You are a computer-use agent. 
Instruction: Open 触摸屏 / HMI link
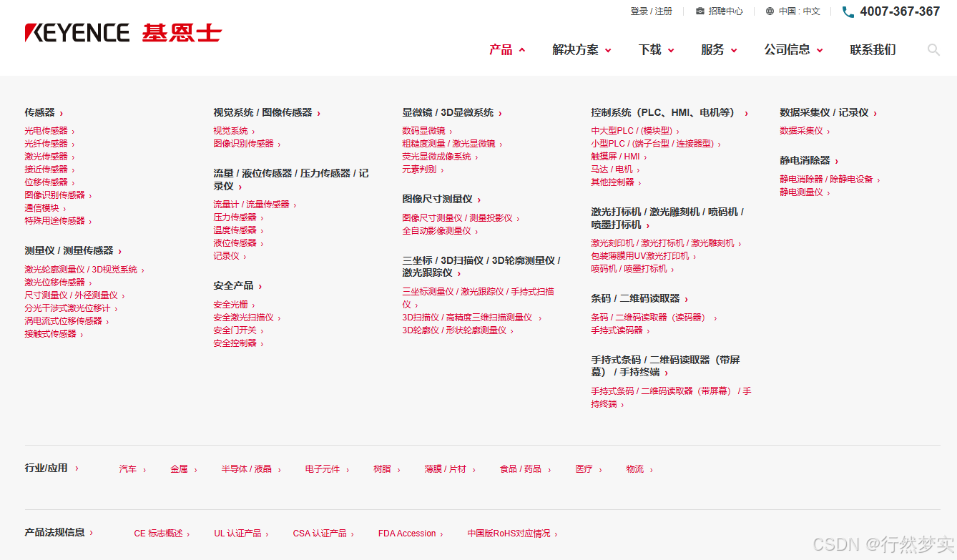pyautogui.click(x=619, y=157)
